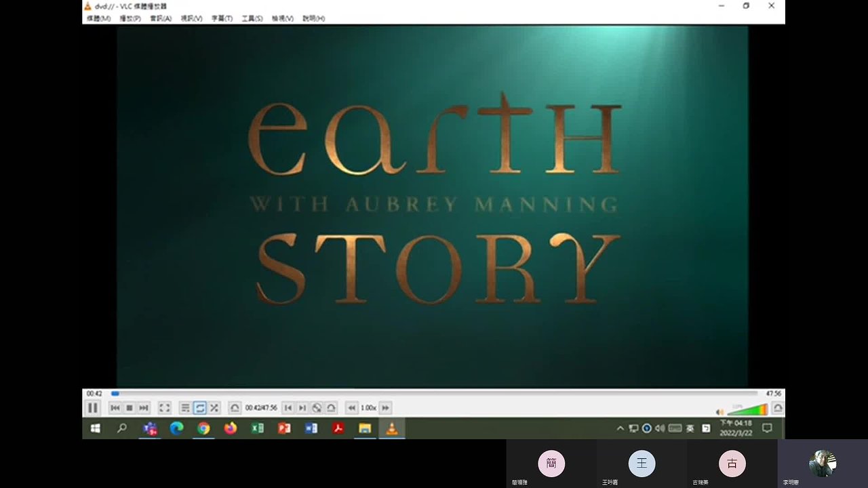This screenshot has height=488, width=868.
Task: Reset the 1.00x playback speed label
Action: (x=368, y=408)
